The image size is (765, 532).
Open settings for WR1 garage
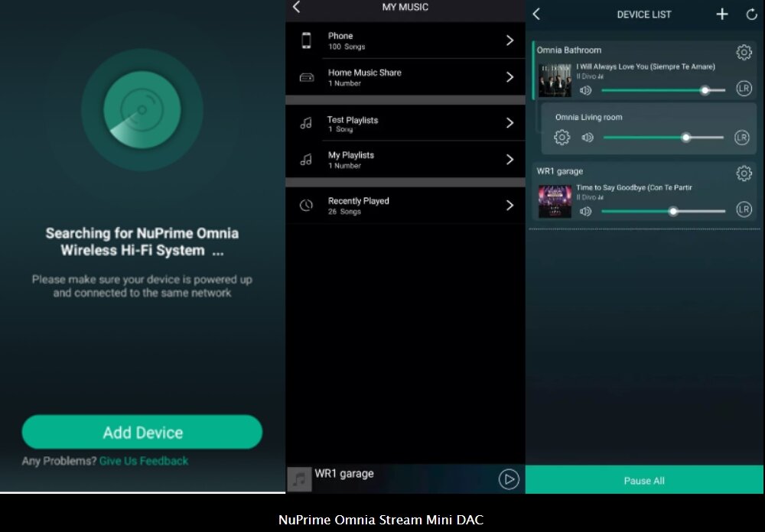744,173
